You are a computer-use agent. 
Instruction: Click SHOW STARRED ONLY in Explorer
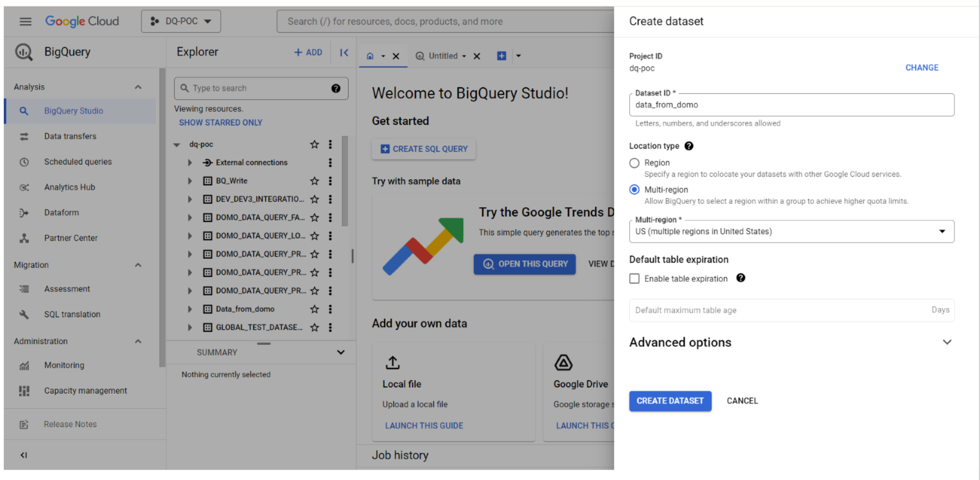point(221,122)
